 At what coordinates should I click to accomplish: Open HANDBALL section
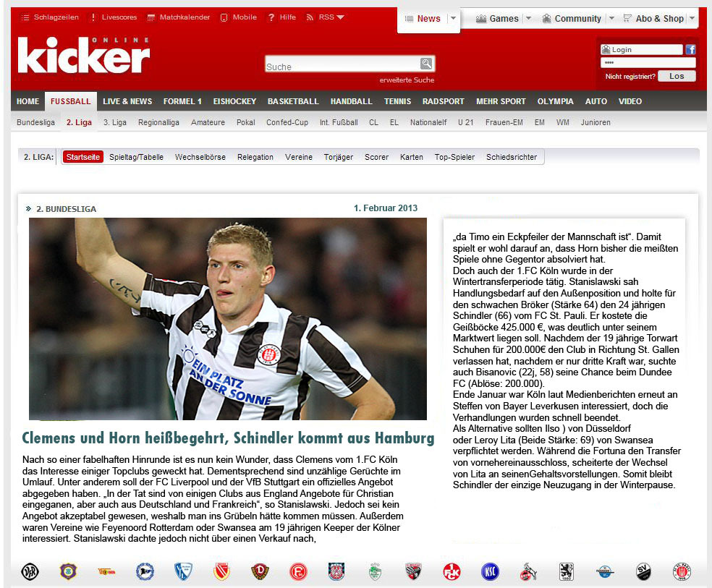coord(352,101)
